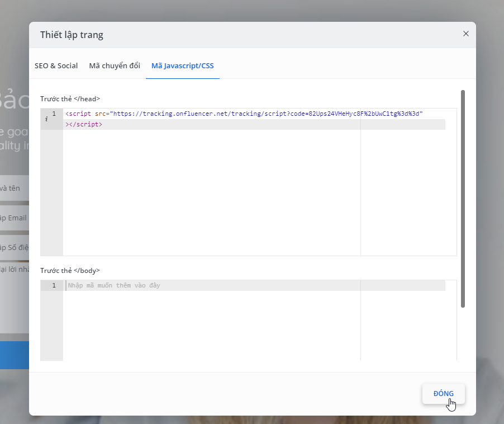Click the 'Thiết lập trang' dialog title

coord(72,35)
